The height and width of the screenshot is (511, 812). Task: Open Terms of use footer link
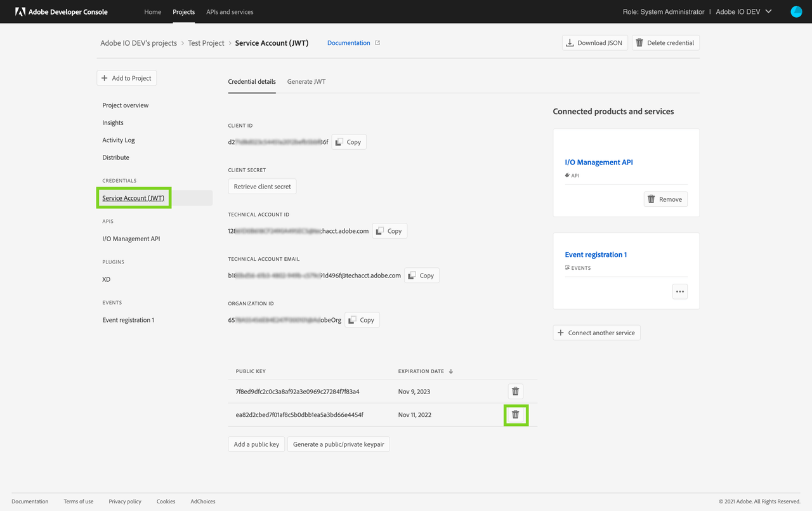[x=79, y=501]
